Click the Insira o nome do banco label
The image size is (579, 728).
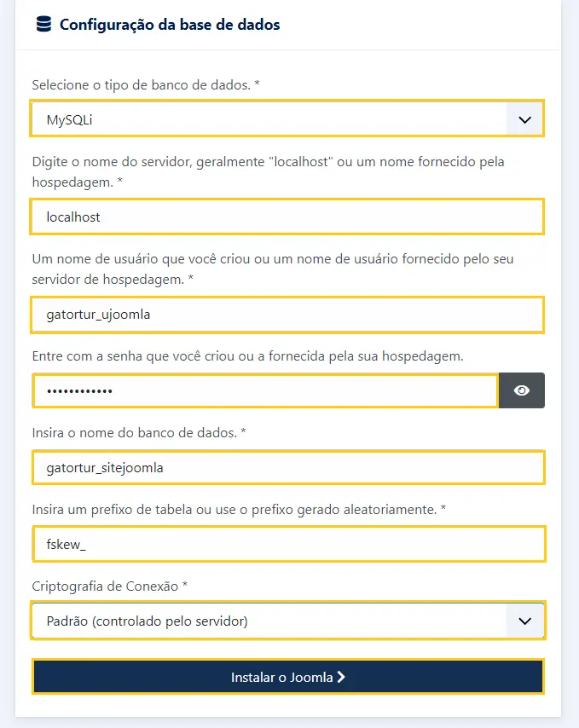point(139,433)
